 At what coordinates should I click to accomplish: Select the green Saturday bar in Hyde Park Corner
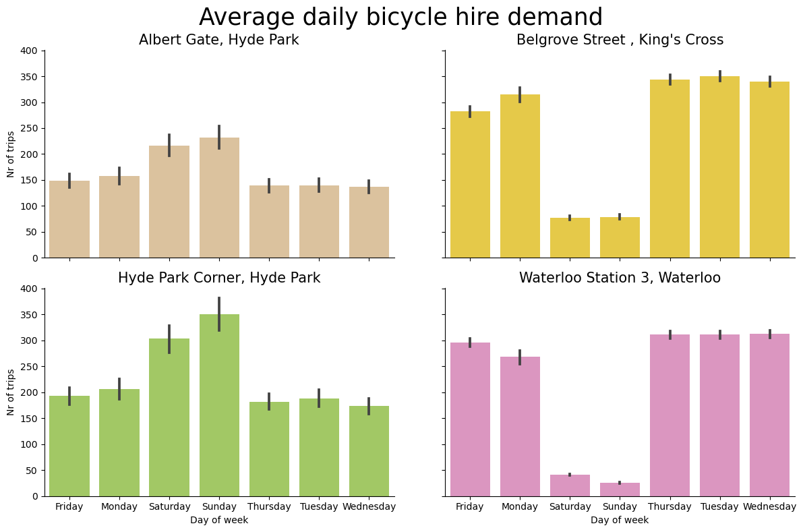(x=169, y=418)
